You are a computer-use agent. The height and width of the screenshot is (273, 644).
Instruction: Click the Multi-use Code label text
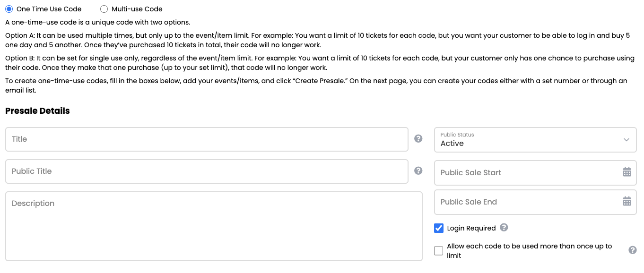tap(137, 9)
